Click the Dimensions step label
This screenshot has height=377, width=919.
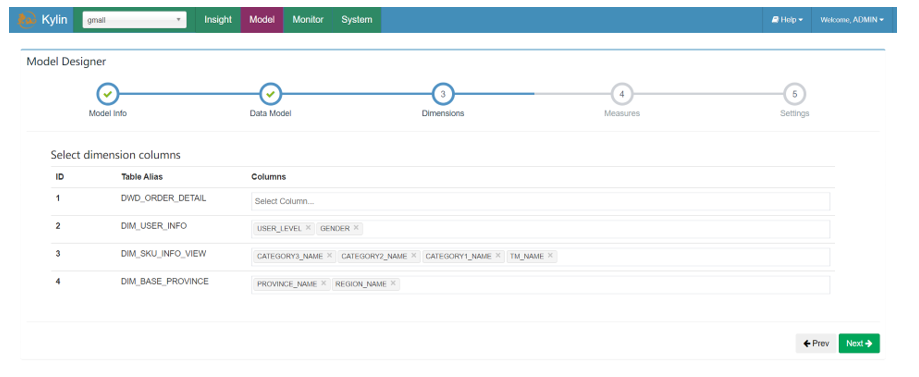coord(443,113)
